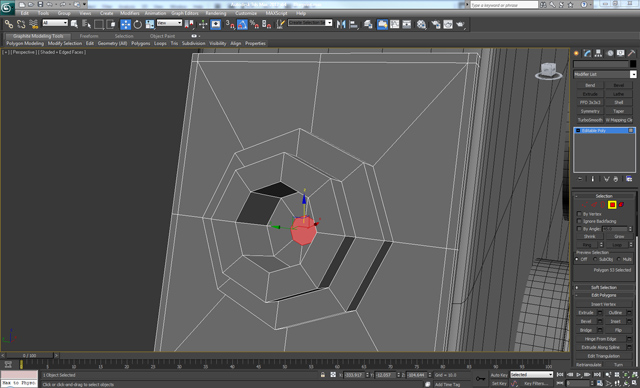Screen dimensions: 640x388
Task: Click the time slider handle 0 / 100
Action: click(29, 355)
